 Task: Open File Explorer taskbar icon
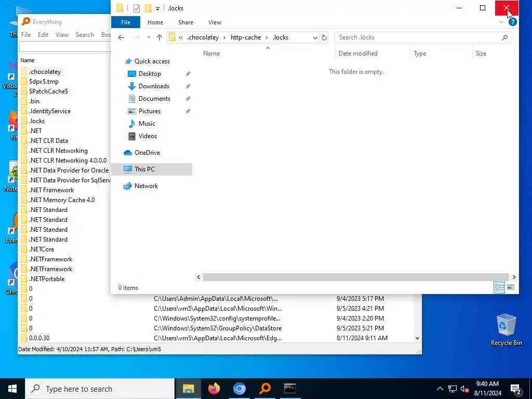[188, 389]
